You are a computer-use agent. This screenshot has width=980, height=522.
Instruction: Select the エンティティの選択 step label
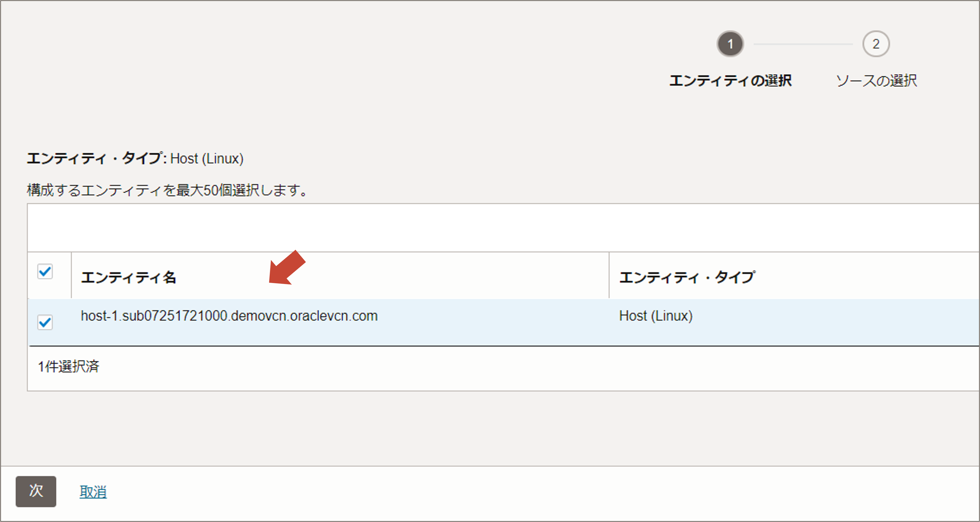(730, 81)
